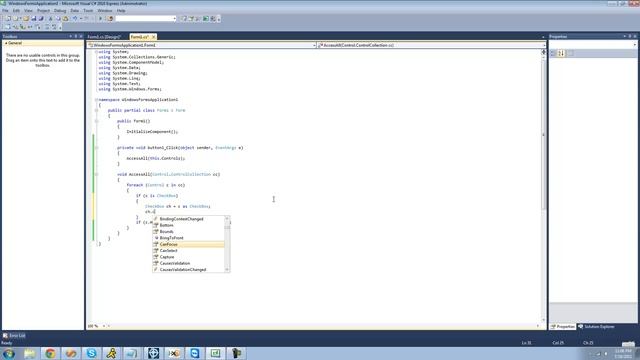Open the AIM running man taskbar icon
Screen dimensions: 640x360
(112, 353)
